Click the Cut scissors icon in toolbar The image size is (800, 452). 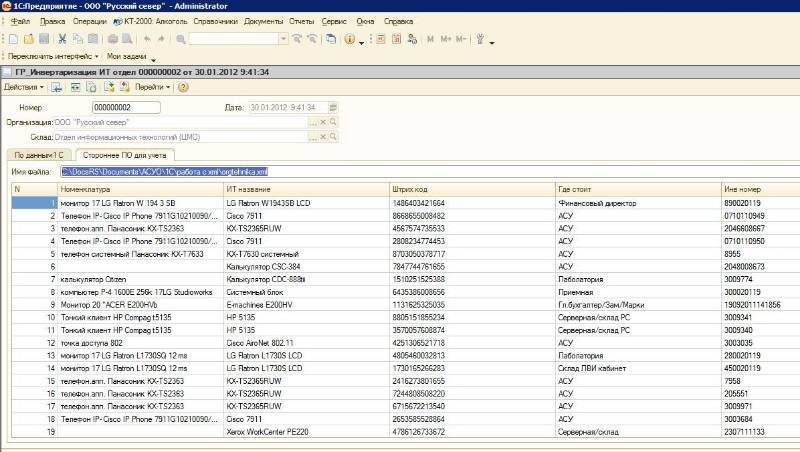click(62, 39)
